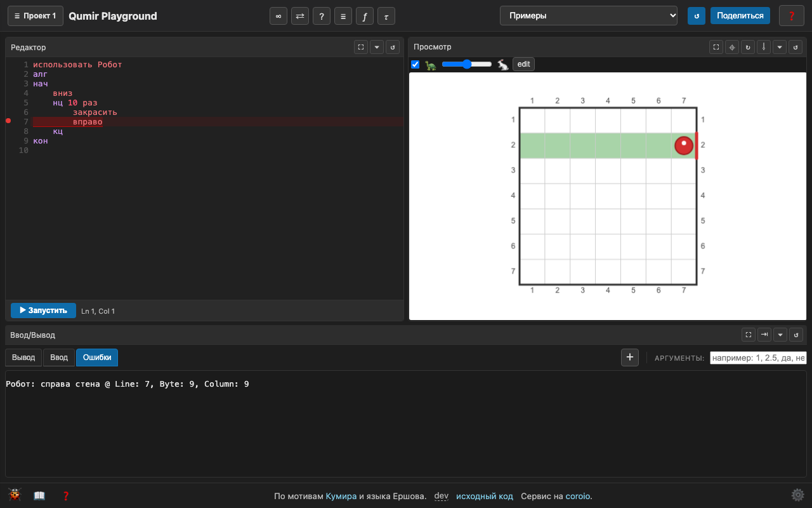The width and height of the screenshot is (812, 508).
Task: Collapse the Просмотр panel with its triangle
Action: [x=781, y=47]
